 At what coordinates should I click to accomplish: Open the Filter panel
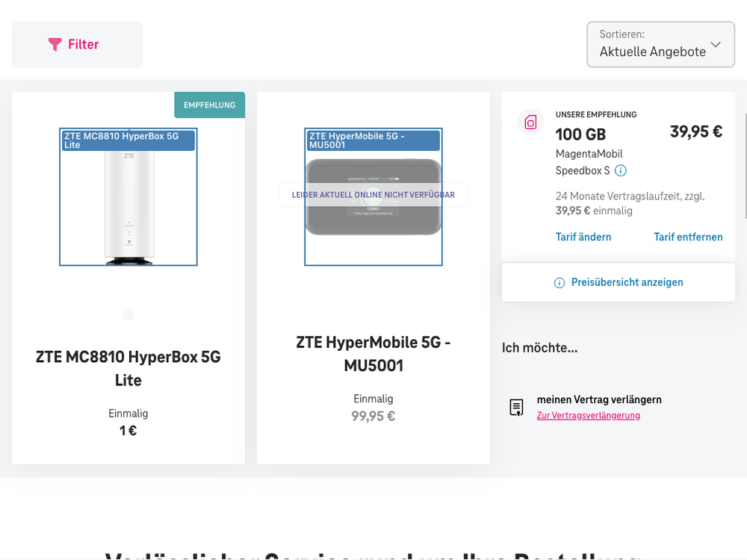77,44
